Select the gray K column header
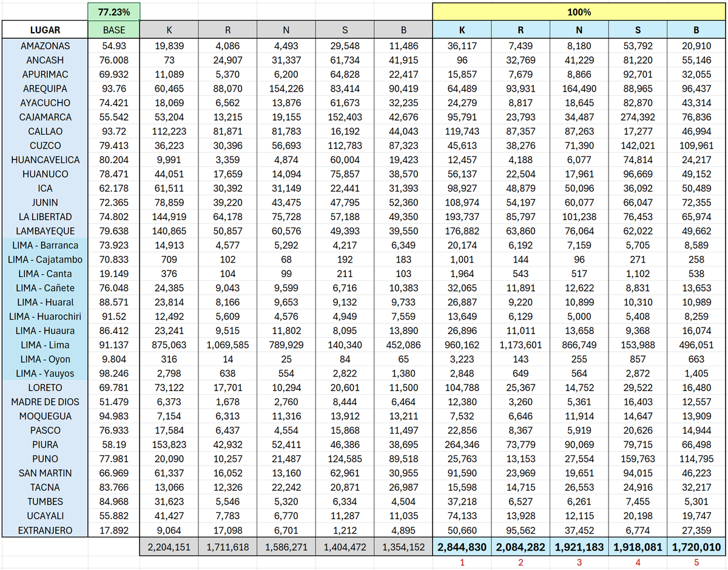The image size is (728, 570). (x=169, y=30)
